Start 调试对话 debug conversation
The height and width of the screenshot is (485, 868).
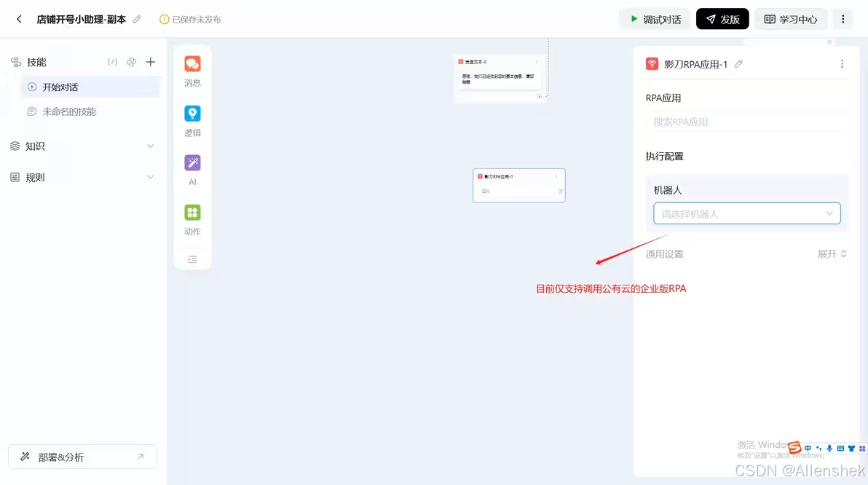click(655, 20)
